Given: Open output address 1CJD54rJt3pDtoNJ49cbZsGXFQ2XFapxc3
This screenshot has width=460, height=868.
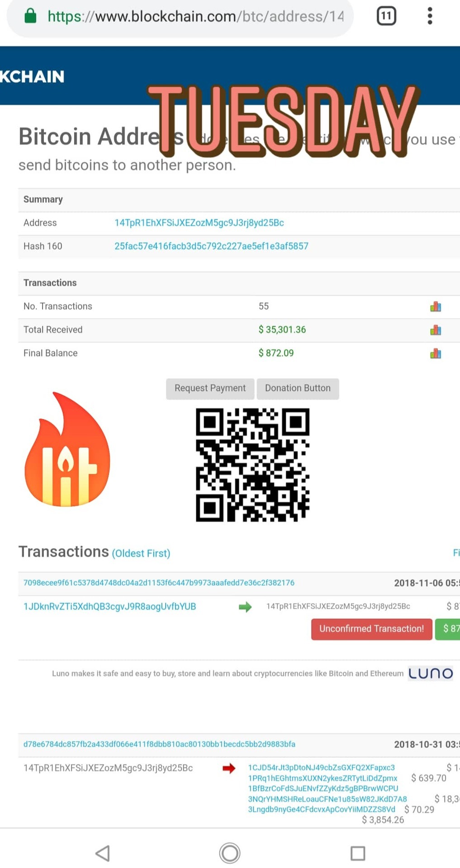Looking at the screenshot, I should click(321, 768).
